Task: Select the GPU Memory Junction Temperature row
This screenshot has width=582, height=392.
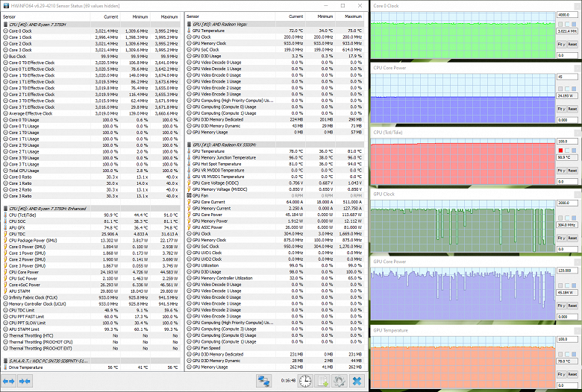Action: 275,157
